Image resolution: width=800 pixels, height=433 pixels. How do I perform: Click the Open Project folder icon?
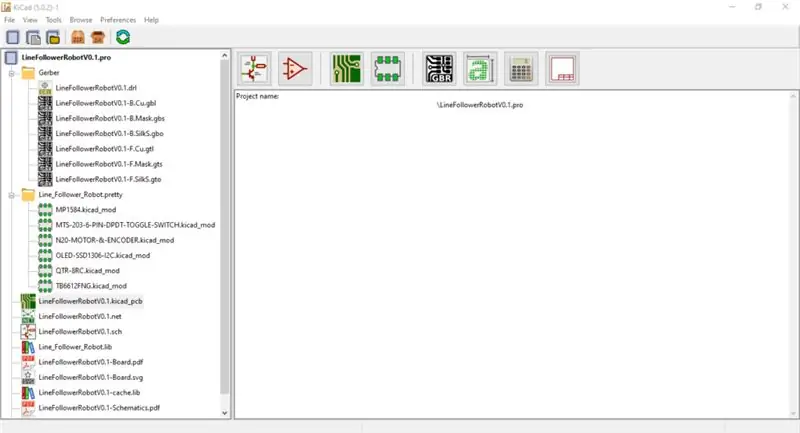[x=53, y=37]
